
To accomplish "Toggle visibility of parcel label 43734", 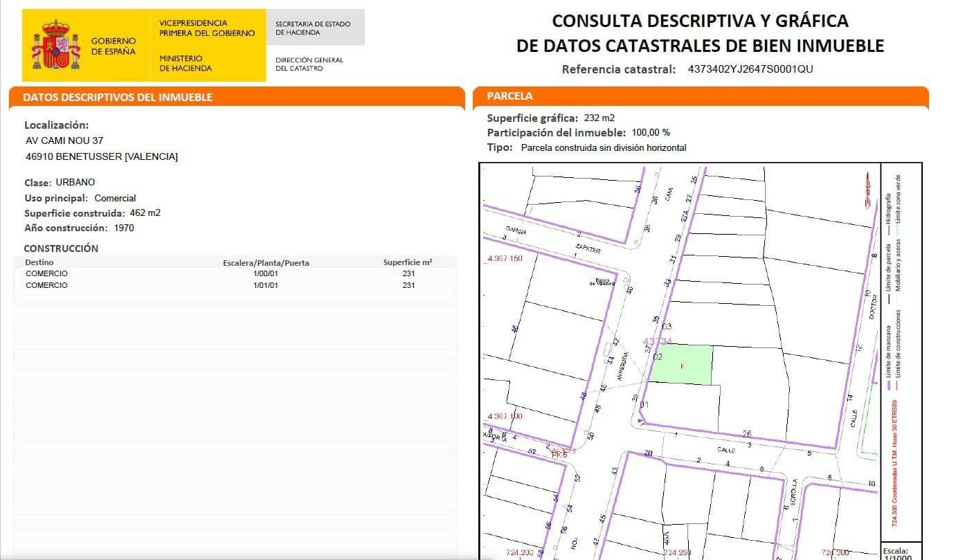I will [x=658, y=341].
